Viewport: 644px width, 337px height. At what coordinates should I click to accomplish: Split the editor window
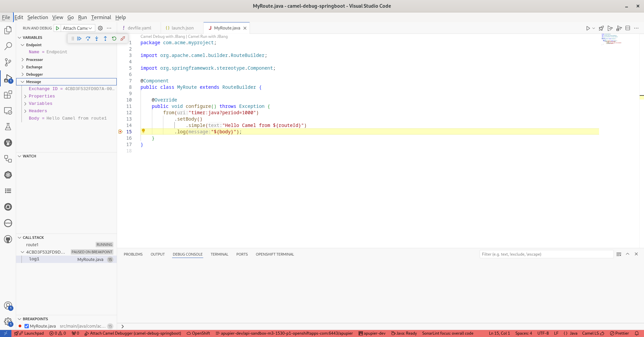tap(628, 28)
